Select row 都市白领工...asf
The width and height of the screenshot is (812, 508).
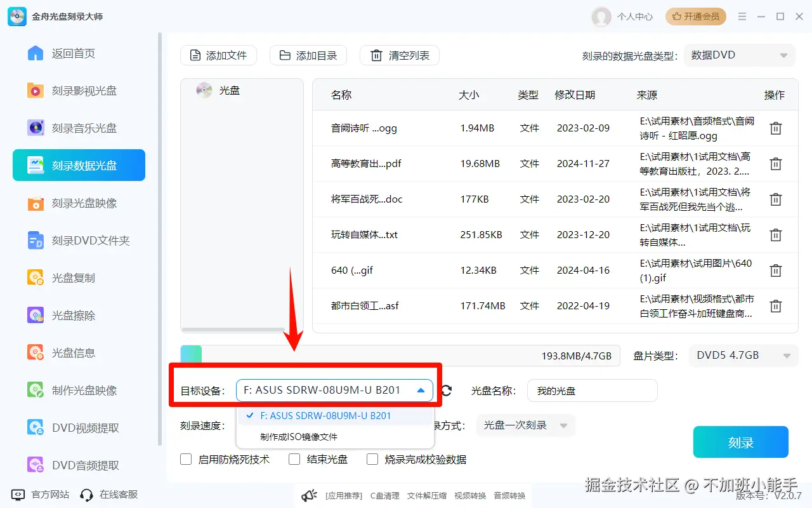[555, 306]
